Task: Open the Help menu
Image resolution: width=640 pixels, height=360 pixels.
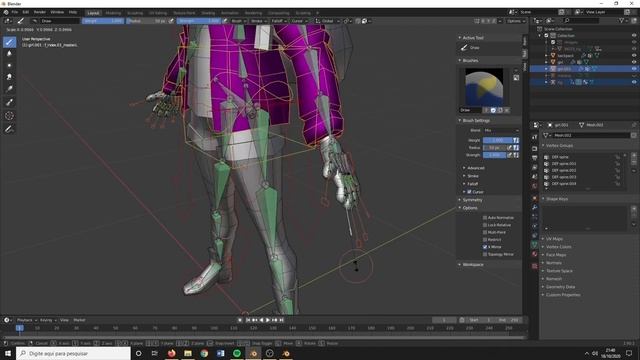Action: [73, 12]
